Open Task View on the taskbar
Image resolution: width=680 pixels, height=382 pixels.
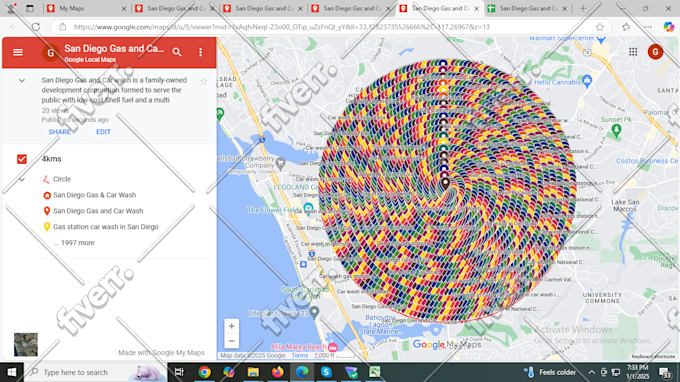[179, 372]
